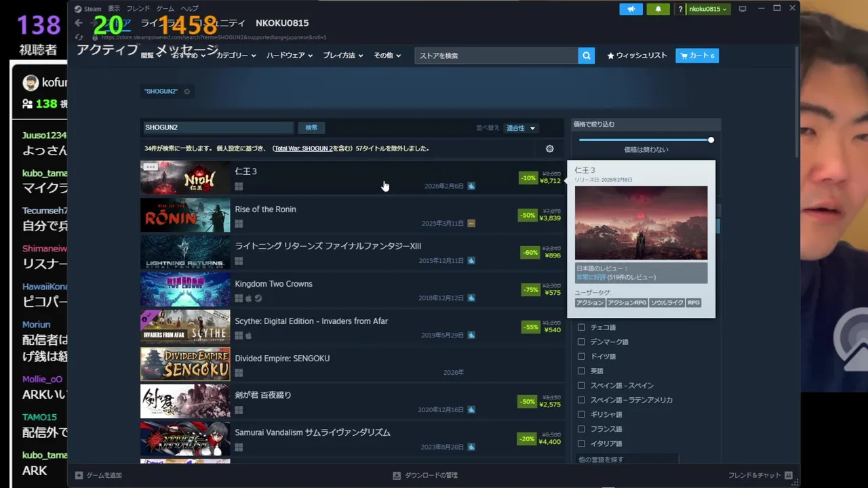868x488 pixels.
Task: Click the Apple icon under Scythe Digital Edition
Action: click(248, 335)
